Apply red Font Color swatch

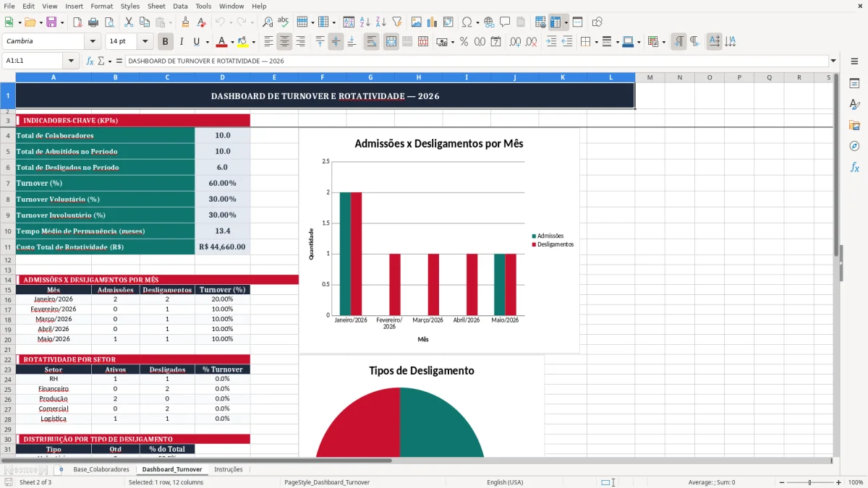click(222, 42)
